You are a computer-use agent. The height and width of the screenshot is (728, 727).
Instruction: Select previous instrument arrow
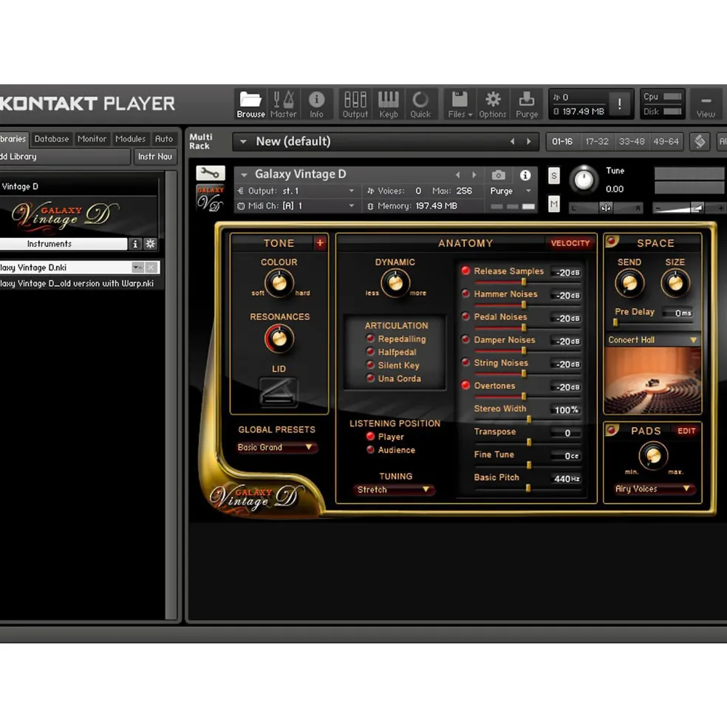click(458, 175)
